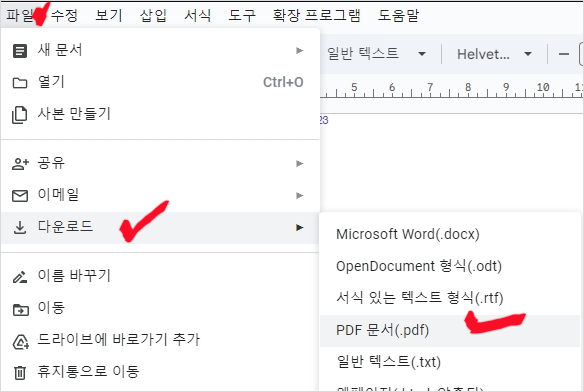Expand the 이메일 submenu arrow
584x392 pixels.
tap(299, 195)
